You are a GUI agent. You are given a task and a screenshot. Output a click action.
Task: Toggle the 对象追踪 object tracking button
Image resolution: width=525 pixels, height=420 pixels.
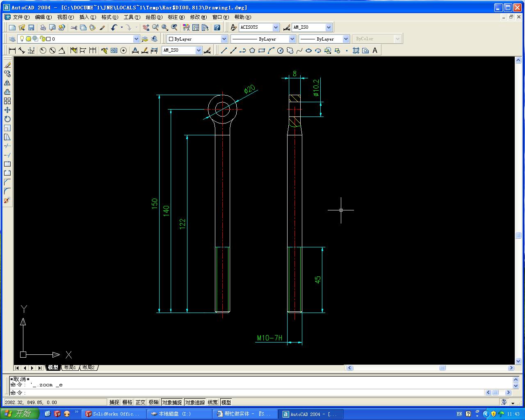[195, 402]
